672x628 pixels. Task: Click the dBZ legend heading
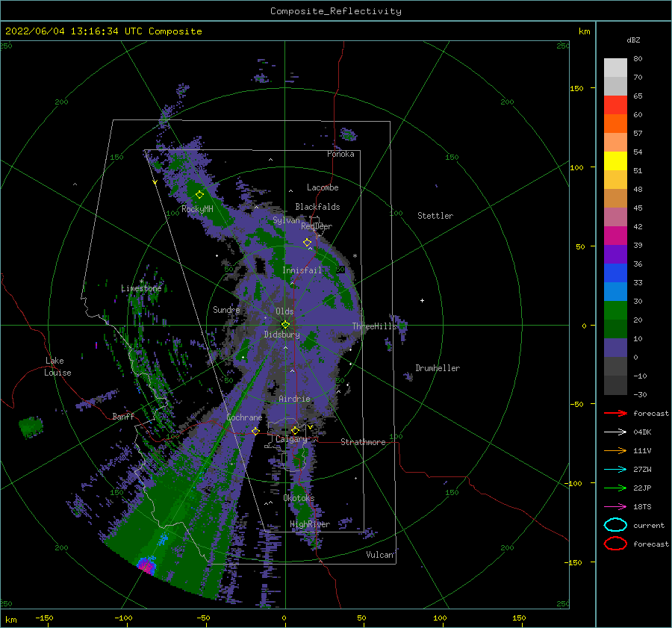633,40
